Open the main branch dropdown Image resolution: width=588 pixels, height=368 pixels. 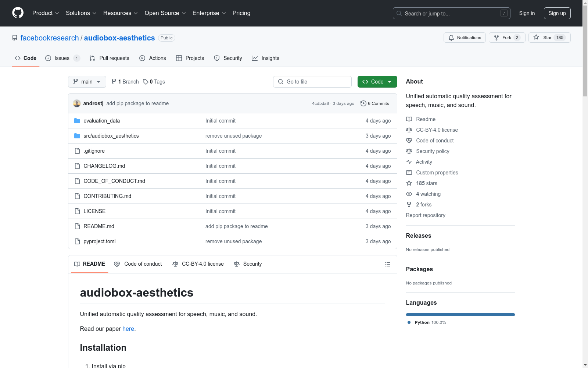87,82
